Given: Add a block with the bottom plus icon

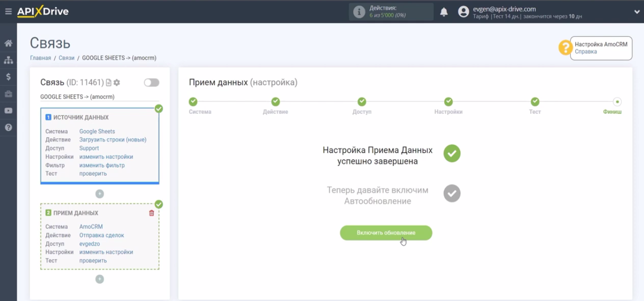Looking at the screenshot, I should pos(99,279).
